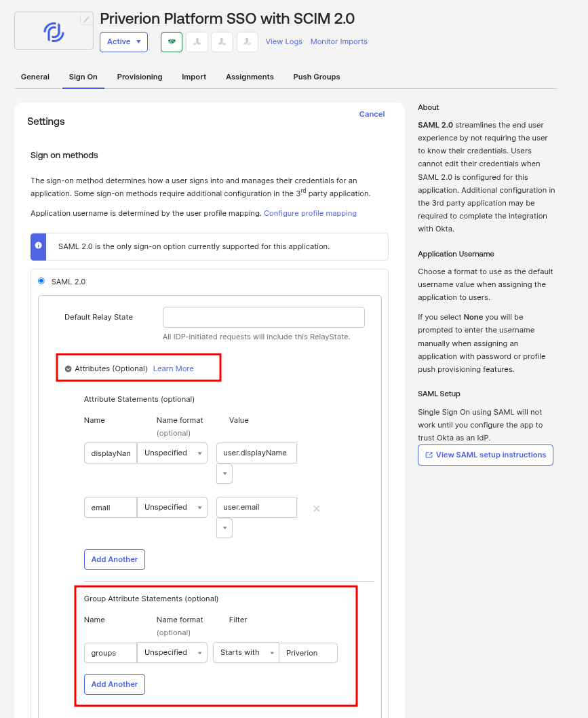The width and height of the screenshot is (588, 718).
Task: Click Add Another under Group Attribute Statements
Action: [115, 684]
